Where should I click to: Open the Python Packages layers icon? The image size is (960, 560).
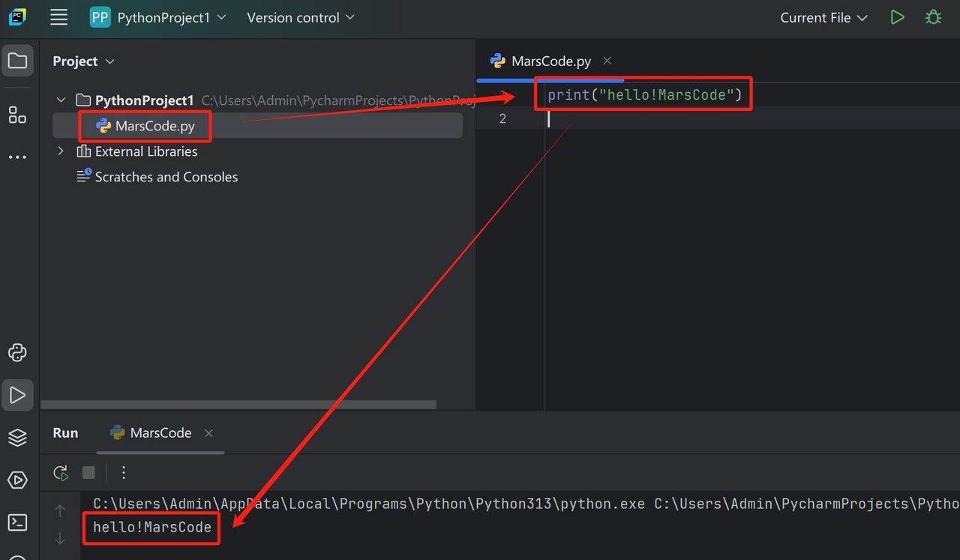click(17, 438)
